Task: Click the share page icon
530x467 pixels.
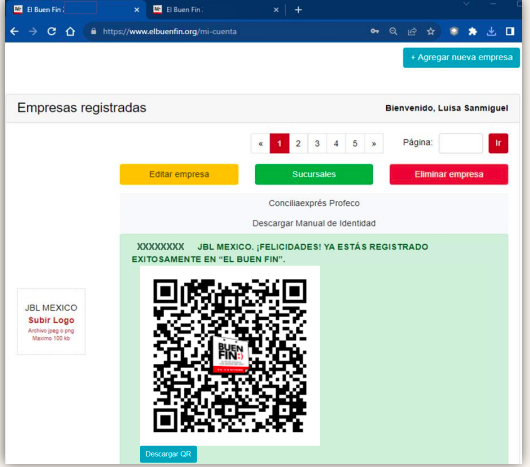Action: pyautogui.click(x=412, y=31)
